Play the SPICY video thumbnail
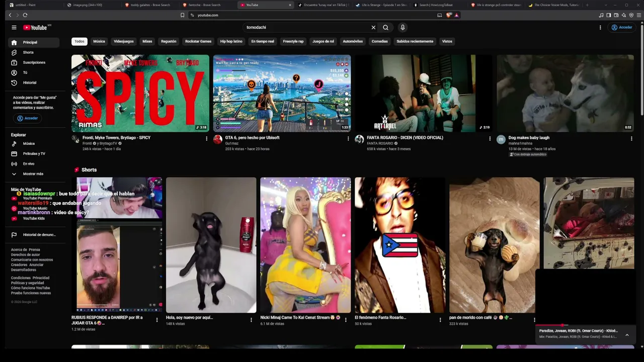Screen dimensions: 644x362 (x=140, y=94)
